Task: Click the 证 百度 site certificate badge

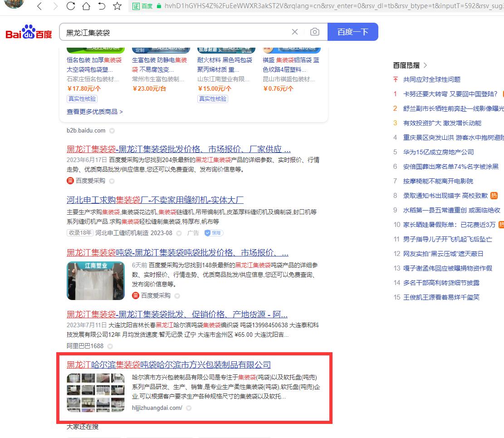Action: (142, 6)
